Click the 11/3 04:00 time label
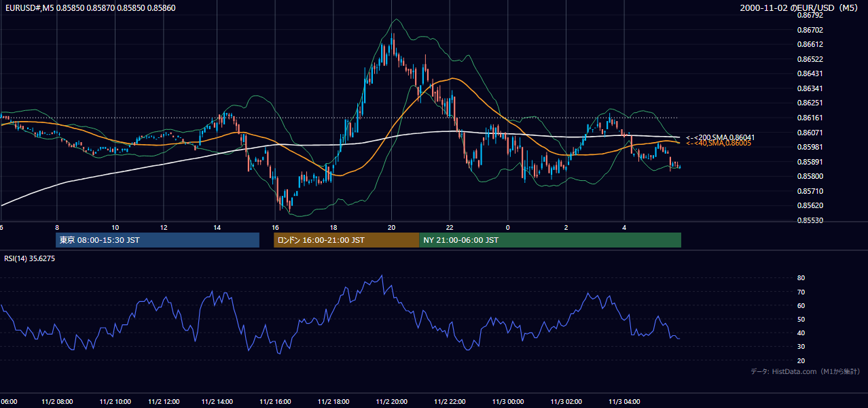The image size is (868, 408). pyautogui.click(x=624, y=402)
